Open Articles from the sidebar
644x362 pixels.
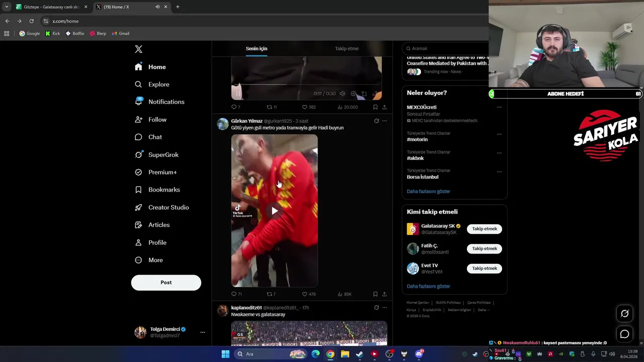(152, 225)
